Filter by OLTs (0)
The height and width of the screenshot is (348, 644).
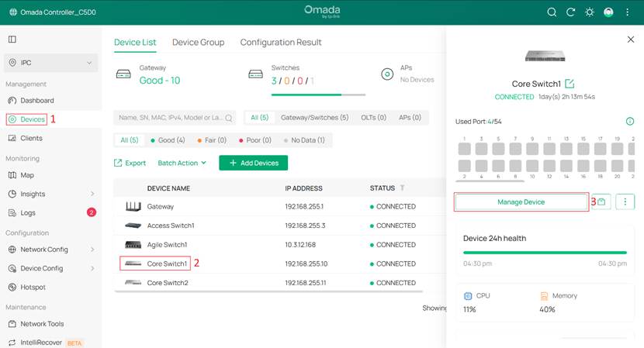(x=373, y=117)
